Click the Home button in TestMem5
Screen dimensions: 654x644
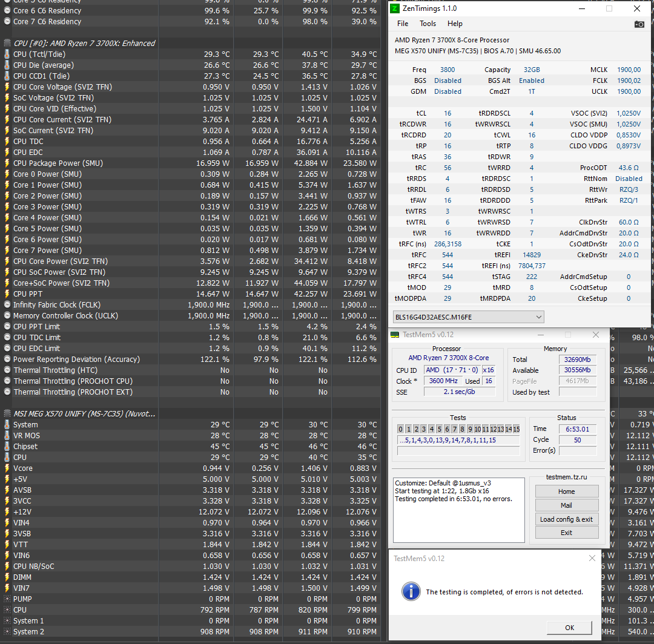[x=566, y=491]
